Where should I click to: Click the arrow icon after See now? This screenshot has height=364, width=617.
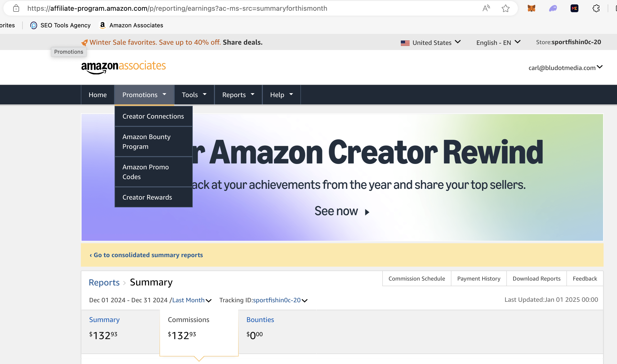point(367,212)
